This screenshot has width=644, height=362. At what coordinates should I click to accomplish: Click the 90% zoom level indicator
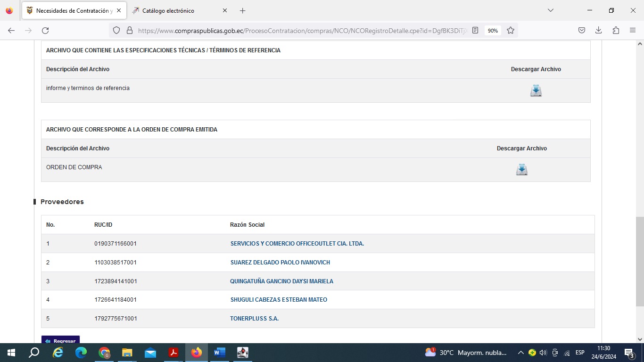click(493, 31)
